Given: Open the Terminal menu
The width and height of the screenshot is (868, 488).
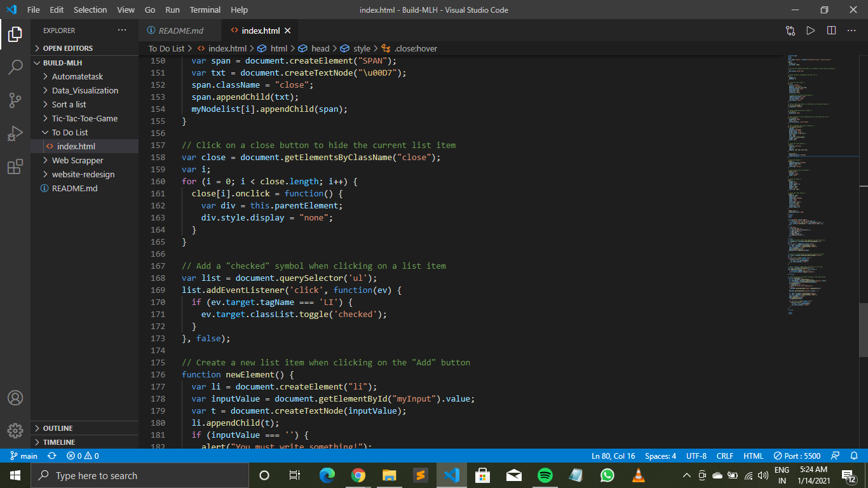Looking at the screenshot, I should coord(205,10).
